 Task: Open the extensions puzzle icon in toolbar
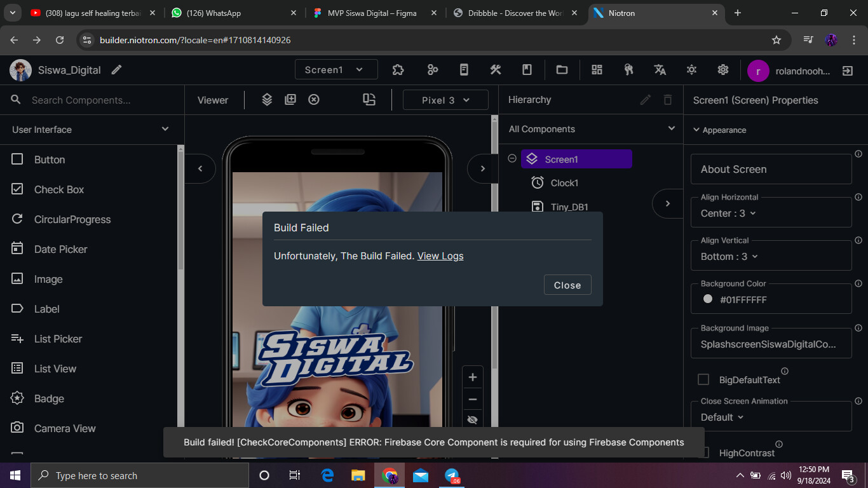click(x=398, y=70)
